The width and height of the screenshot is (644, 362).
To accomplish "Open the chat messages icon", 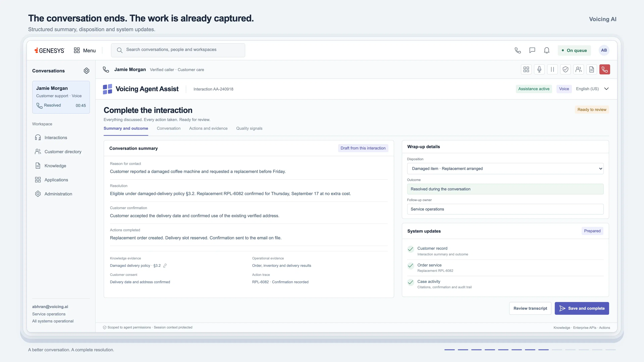I will [x=532, y=50].
